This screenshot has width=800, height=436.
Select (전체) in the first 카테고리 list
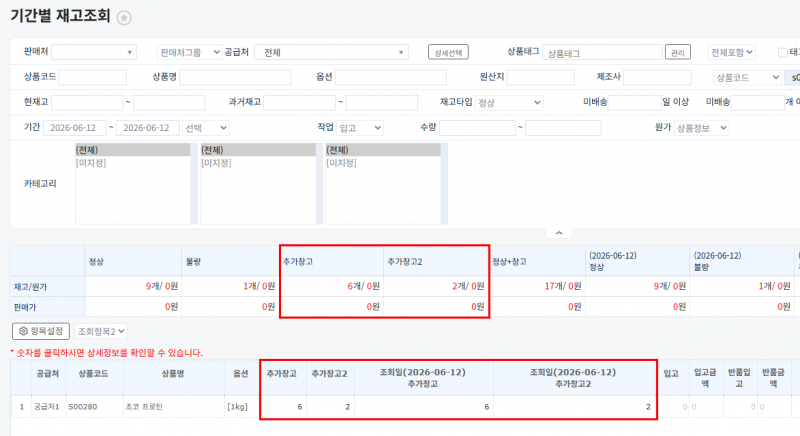[x=133, y=150]
